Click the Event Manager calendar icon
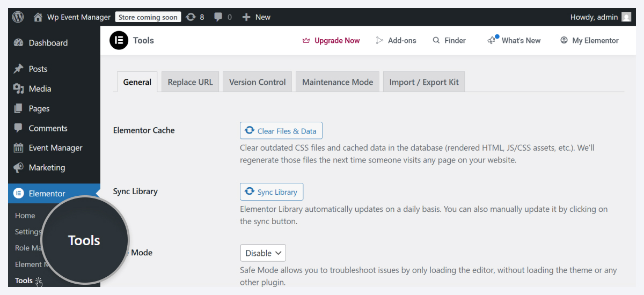 [19, 148]
